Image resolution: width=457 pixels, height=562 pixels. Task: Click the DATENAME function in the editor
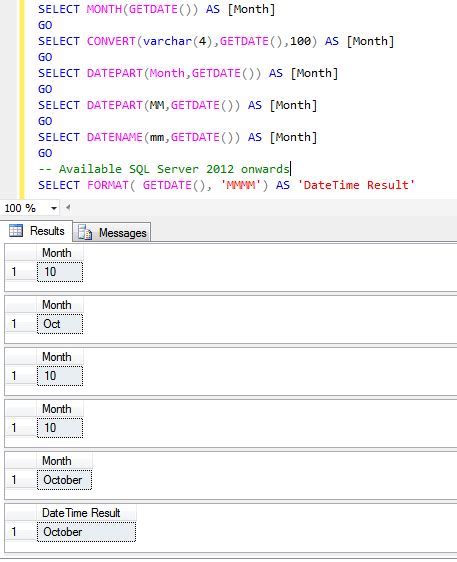[115, 137]
